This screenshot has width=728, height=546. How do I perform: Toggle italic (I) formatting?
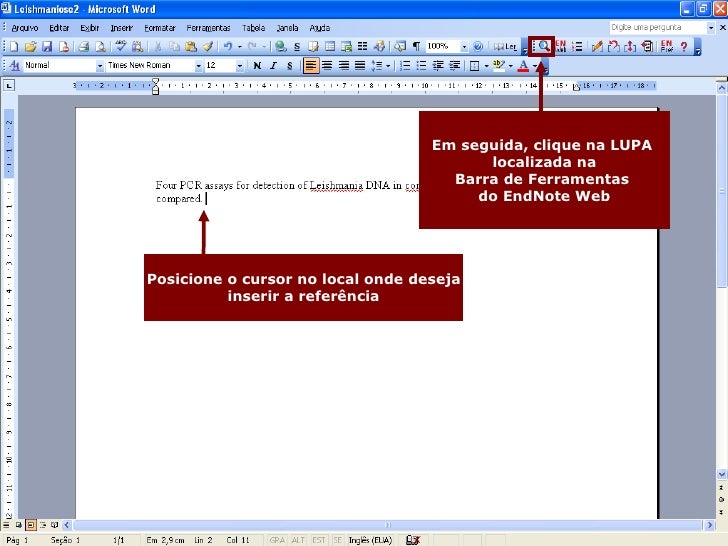(x=273, y=65)
